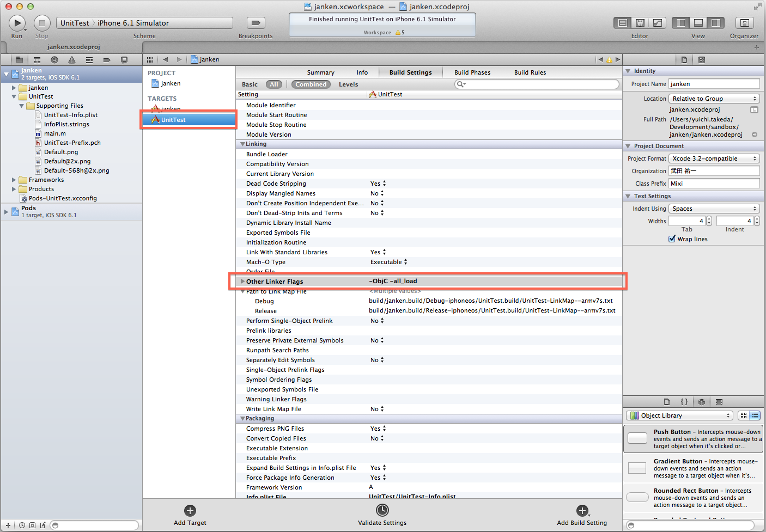Show only source-control status files filter
The height and width of the screenshot is (532, 766).
point(32,525)
